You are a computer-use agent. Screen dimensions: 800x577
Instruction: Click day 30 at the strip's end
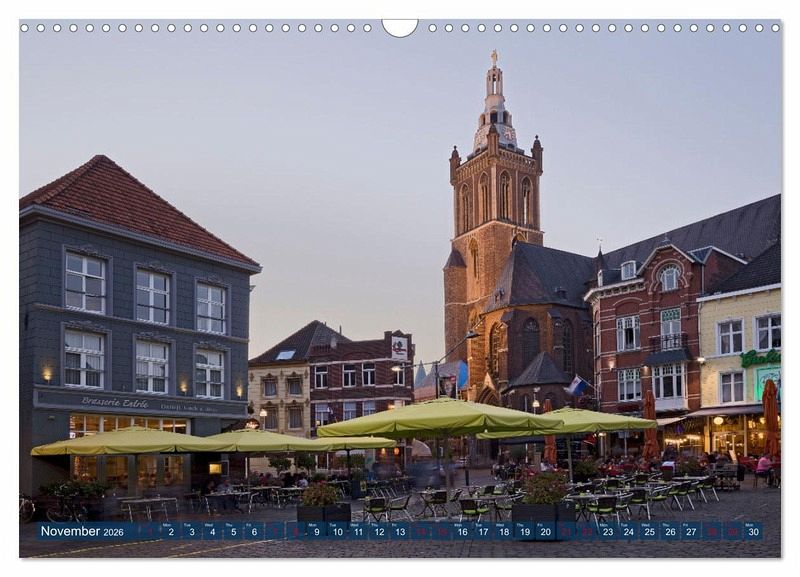coord(752,532)
